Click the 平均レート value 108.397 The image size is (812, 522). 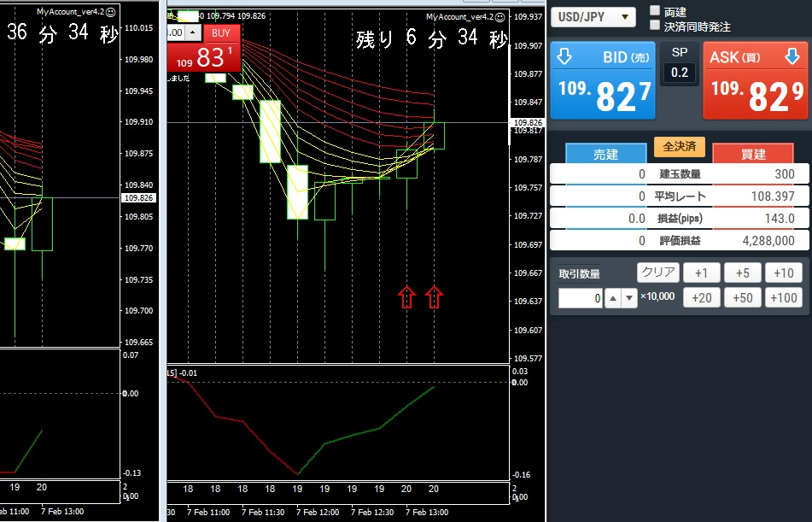click(x=773, y=196)
